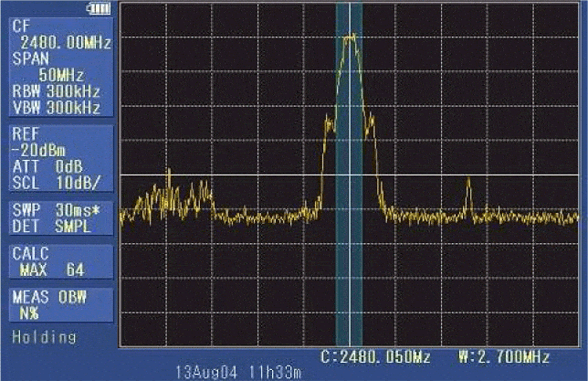Select the VBW 300kHz setting
588x381 pixels.
click(57, 108)
